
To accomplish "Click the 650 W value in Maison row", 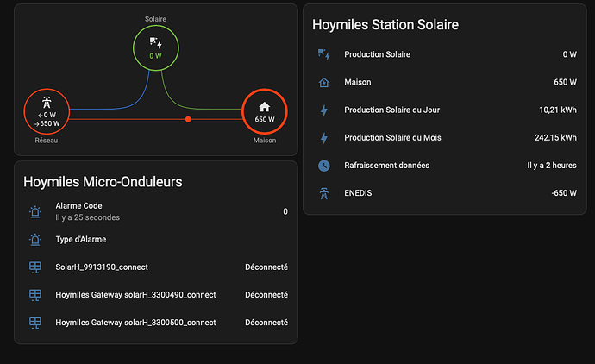I will [x=565, y=82].
